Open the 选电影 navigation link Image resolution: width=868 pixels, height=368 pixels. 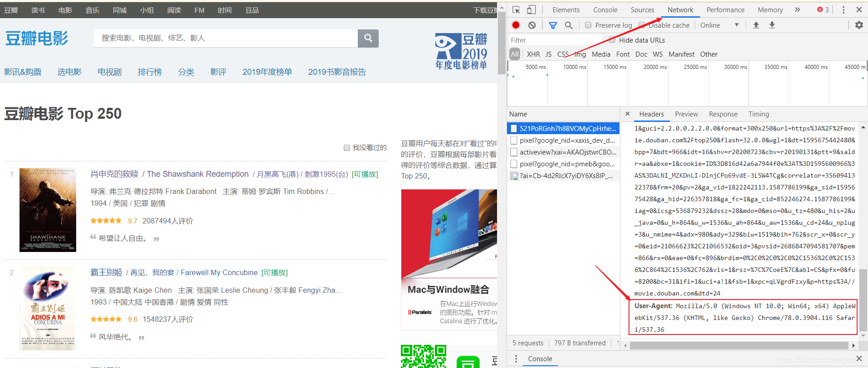coord(69,72)
